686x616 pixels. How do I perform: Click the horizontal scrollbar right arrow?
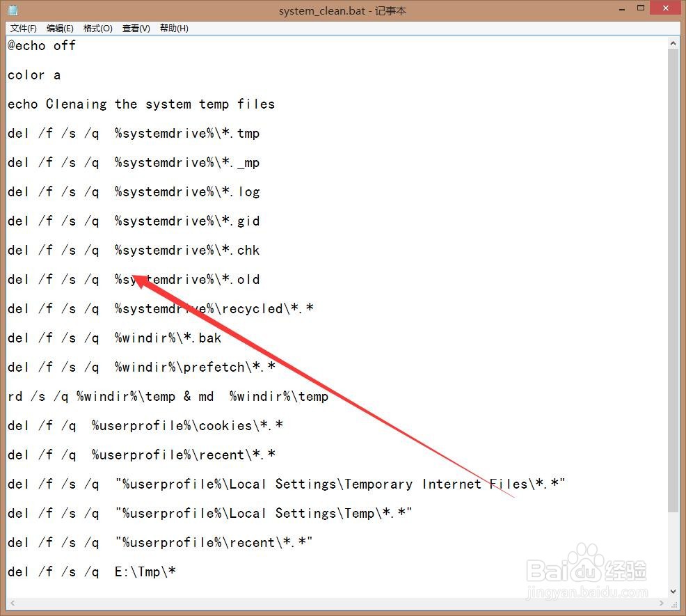pos(662,603)
